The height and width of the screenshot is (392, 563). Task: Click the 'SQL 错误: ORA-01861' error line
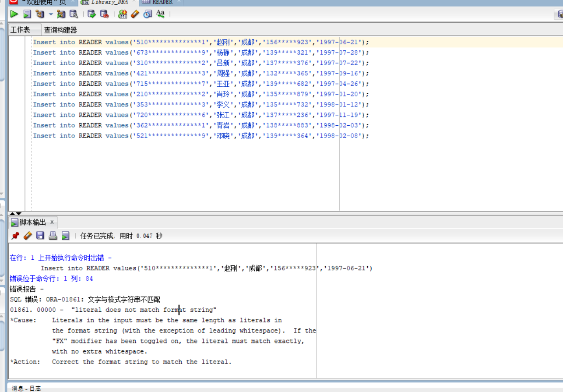(85, 300)
